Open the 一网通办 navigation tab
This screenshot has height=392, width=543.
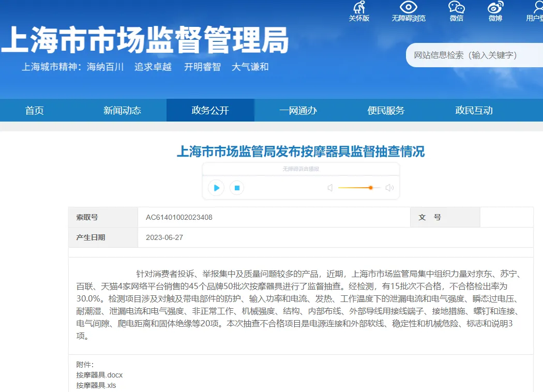pyautogui.click(x=298, y=110)
